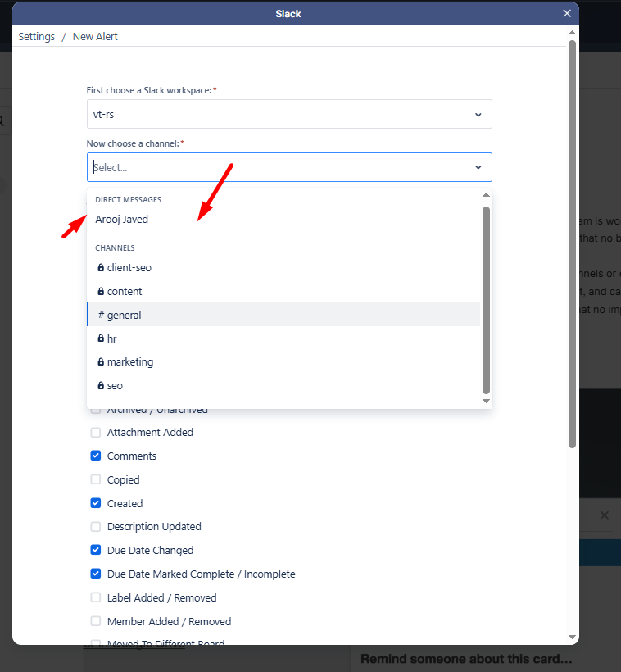This screenshot has height=672, width=621.
Task: Choose the general channel option
Action: [x=283, y=315]
